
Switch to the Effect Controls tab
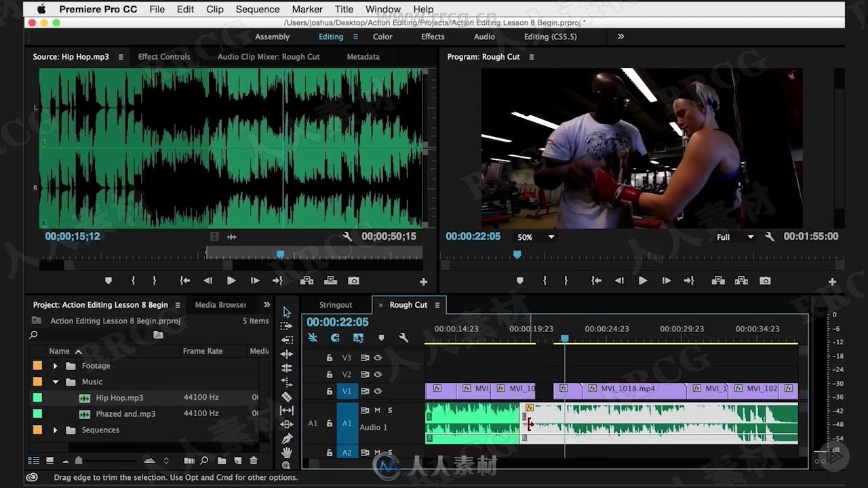(164, 57)
